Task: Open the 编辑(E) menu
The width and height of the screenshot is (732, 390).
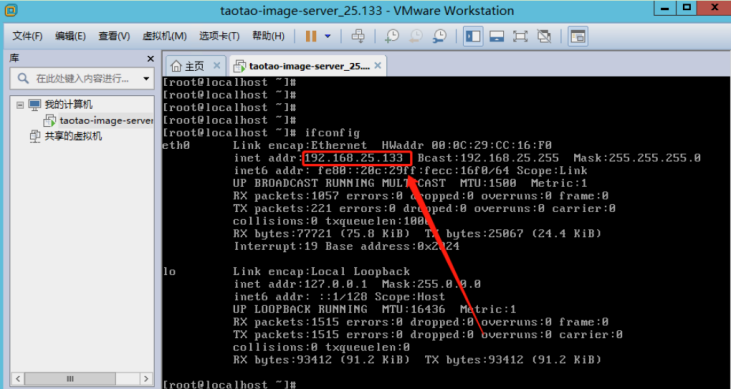Action: pyautogui.click(x=70, y=36)
